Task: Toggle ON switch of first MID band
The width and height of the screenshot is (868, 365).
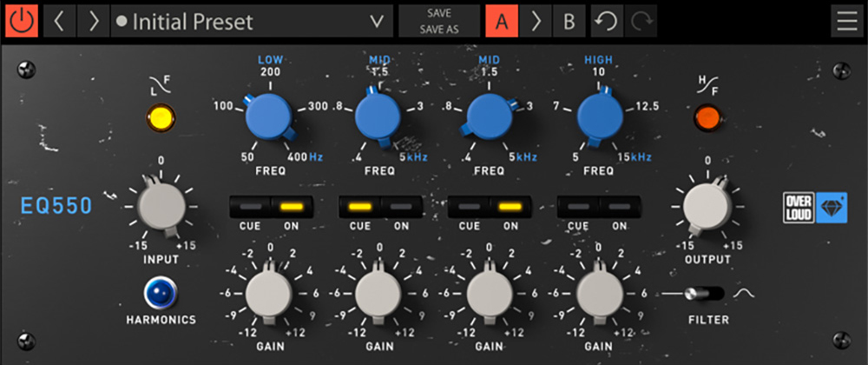Action: (401, 207)
